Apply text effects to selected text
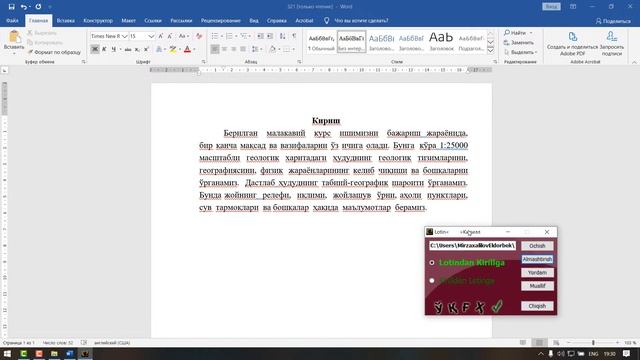Screen dimensions: 640x360 (x=159, y=49)
